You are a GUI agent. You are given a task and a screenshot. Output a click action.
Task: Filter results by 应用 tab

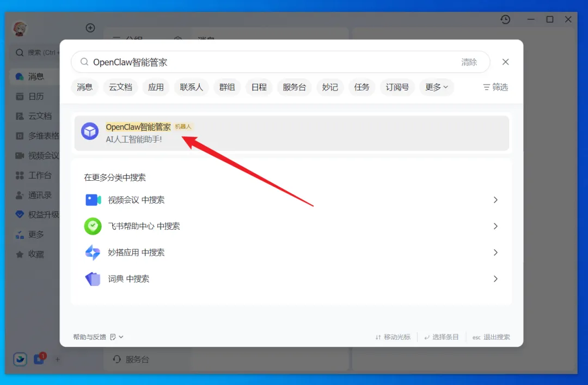[156, 88]
